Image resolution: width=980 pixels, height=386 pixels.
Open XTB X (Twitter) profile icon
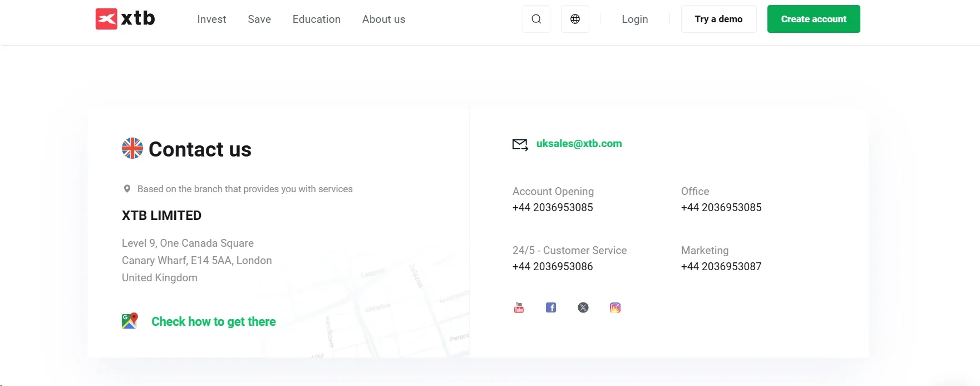click(583, 307)
